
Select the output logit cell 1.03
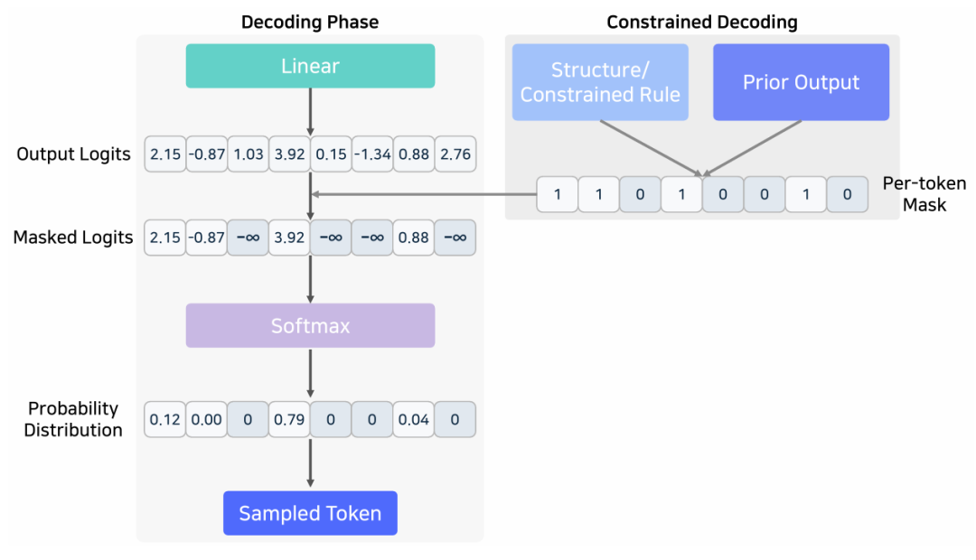[248, 154]
